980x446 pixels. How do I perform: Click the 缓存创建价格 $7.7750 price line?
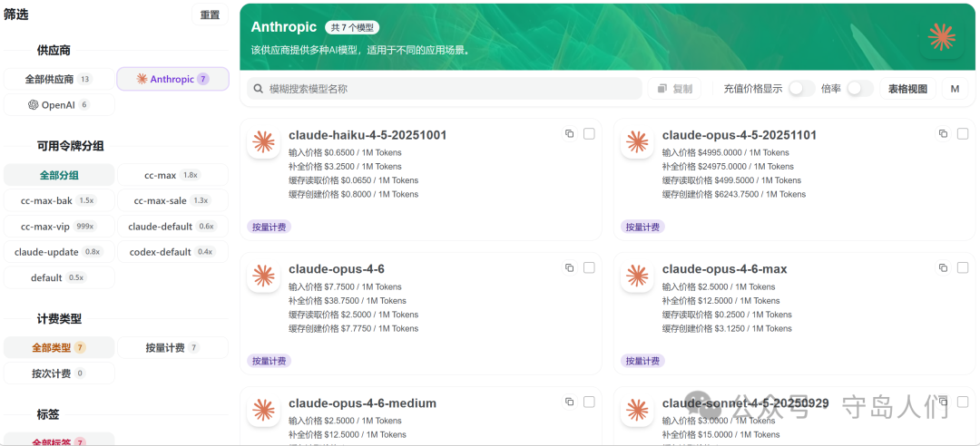pos(354,328)
